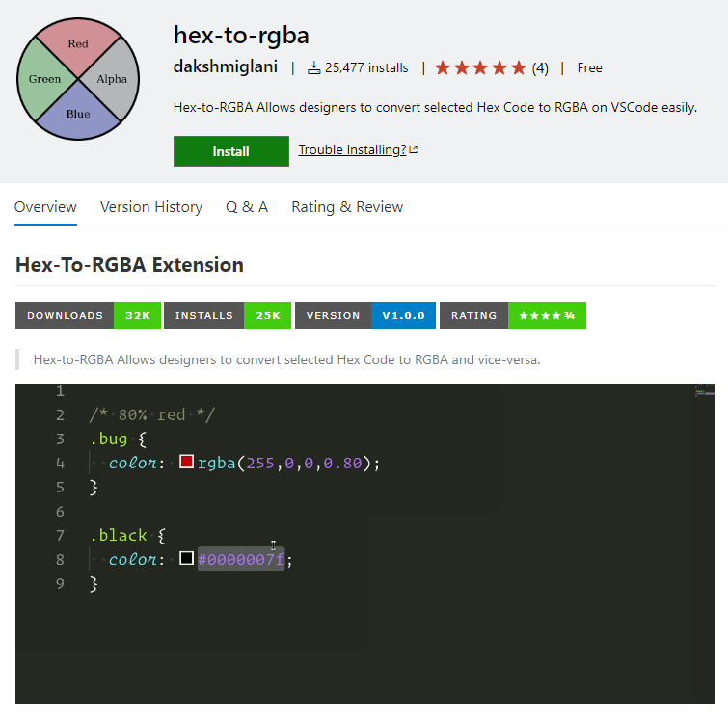Screen dimensions: 728x717
Task: Click the (4) review count
Action: pos(540,68)
